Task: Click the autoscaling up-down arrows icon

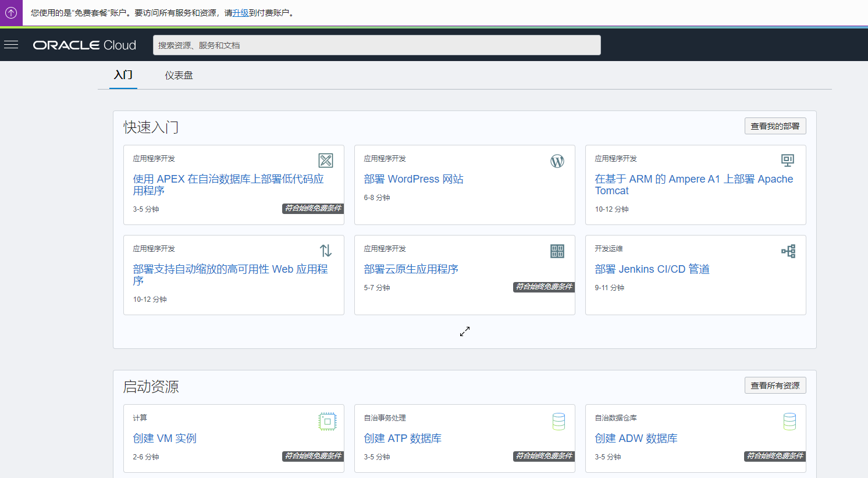Action: (326, 251)
